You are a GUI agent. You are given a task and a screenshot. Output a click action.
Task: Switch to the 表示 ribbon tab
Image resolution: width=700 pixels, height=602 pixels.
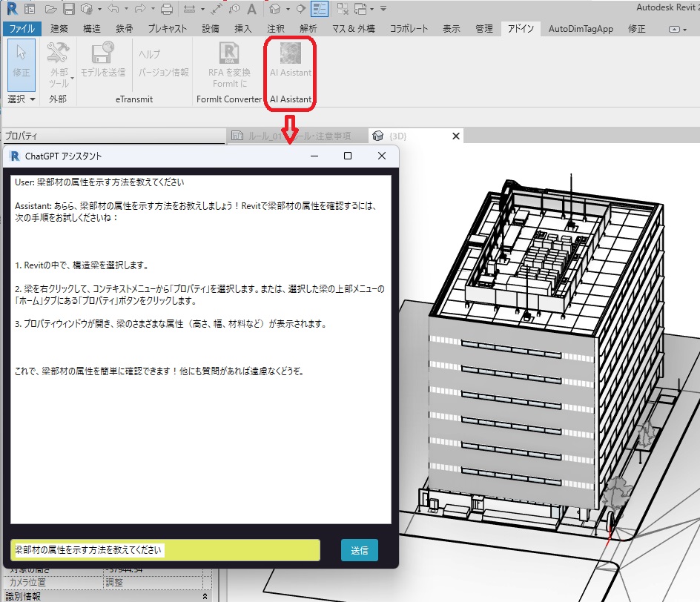452,29
